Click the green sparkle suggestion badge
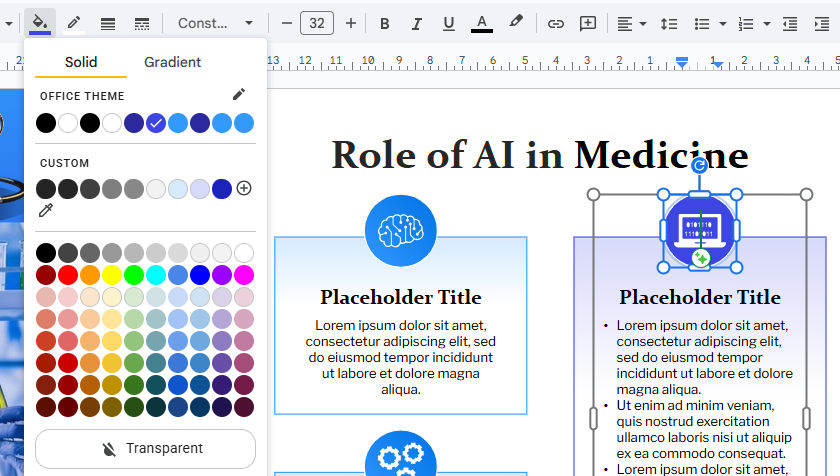This screenshot has height=476, width=840. tap(701, 259)
